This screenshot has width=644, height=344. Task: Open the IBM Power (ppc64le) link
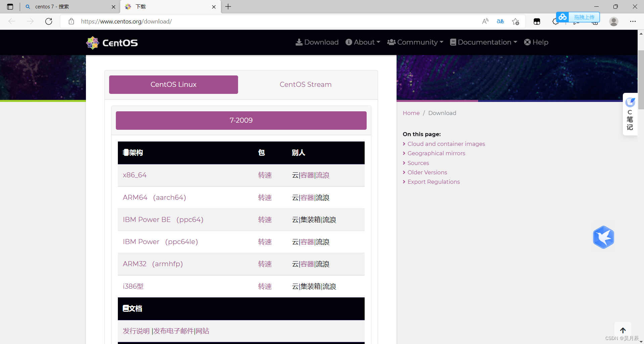pos(160,242)
